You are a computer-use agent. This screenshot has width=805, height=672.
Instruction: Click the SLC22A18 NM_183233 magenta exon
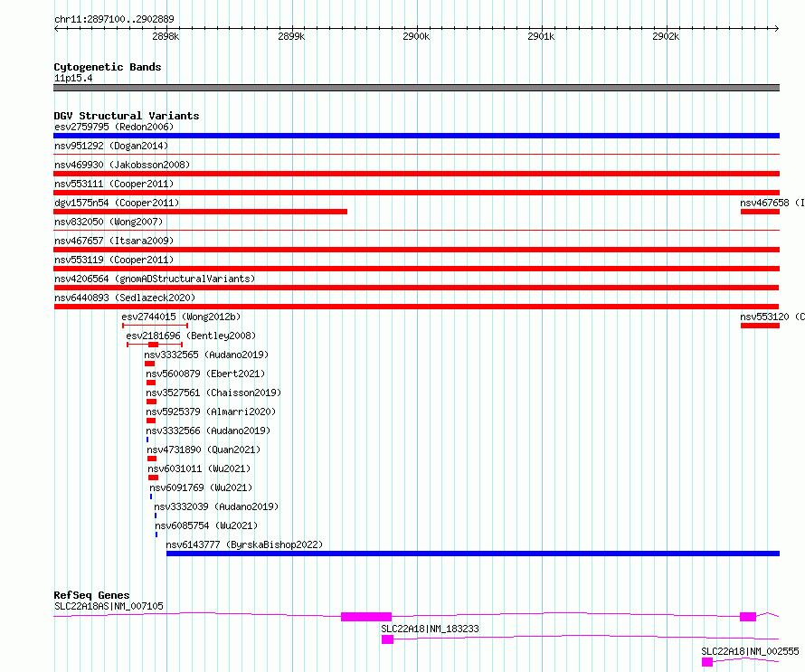388,639
